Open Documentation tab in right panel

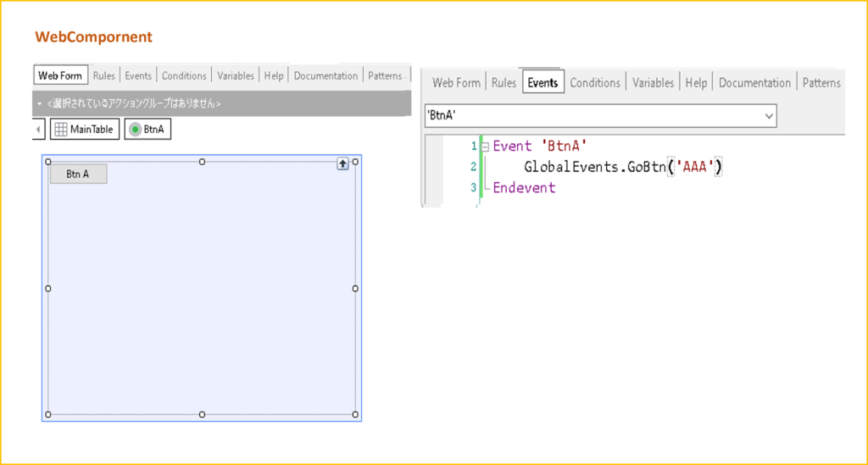tap(754, 82)
